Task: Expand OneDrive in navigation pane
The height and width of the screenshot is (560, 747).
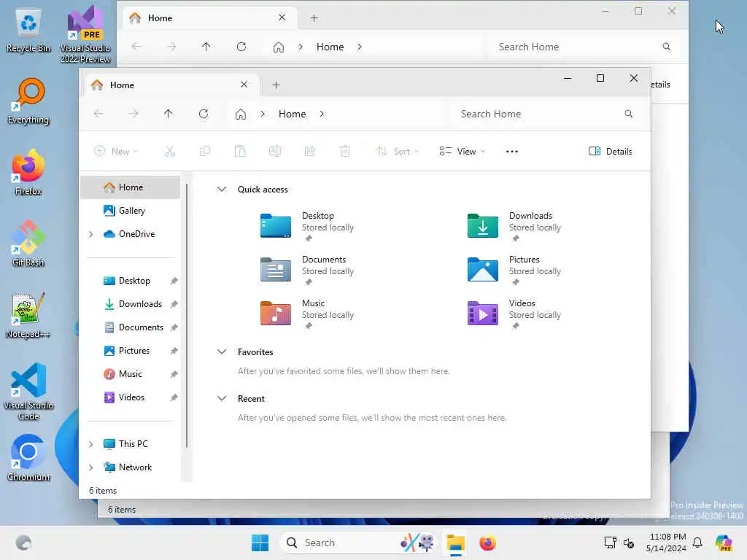Action: pyautogui.click(x=91, y=234)
